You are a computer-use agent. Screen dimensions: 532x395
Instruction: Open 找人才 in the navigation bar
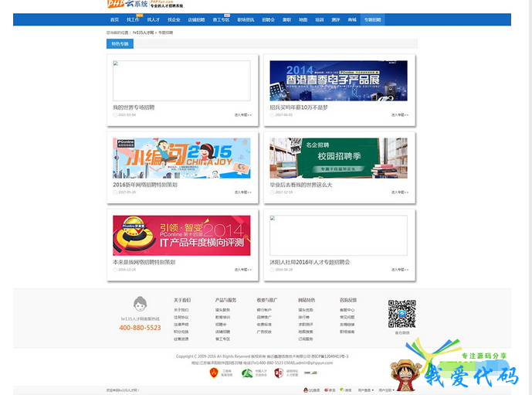tap(154, 19)
